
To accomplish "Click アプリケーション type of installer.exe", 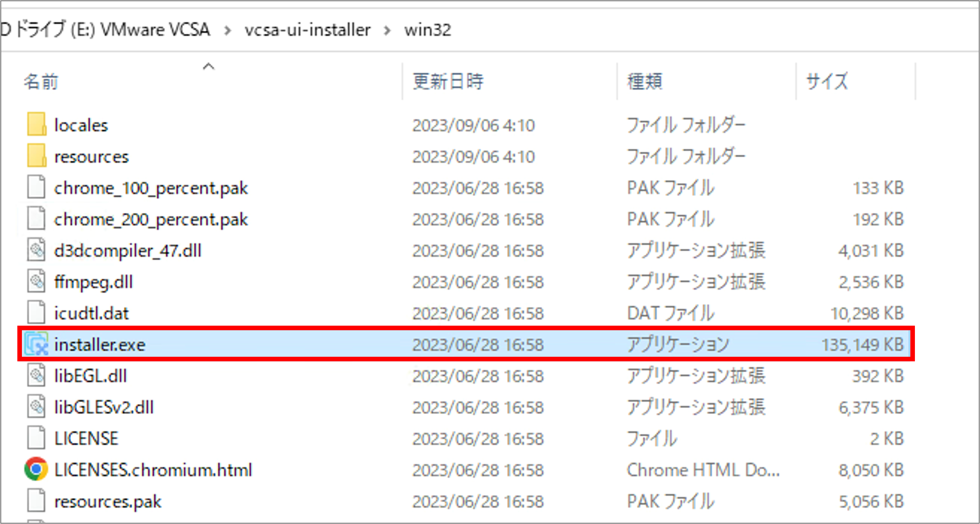I will tap(678, 345).
